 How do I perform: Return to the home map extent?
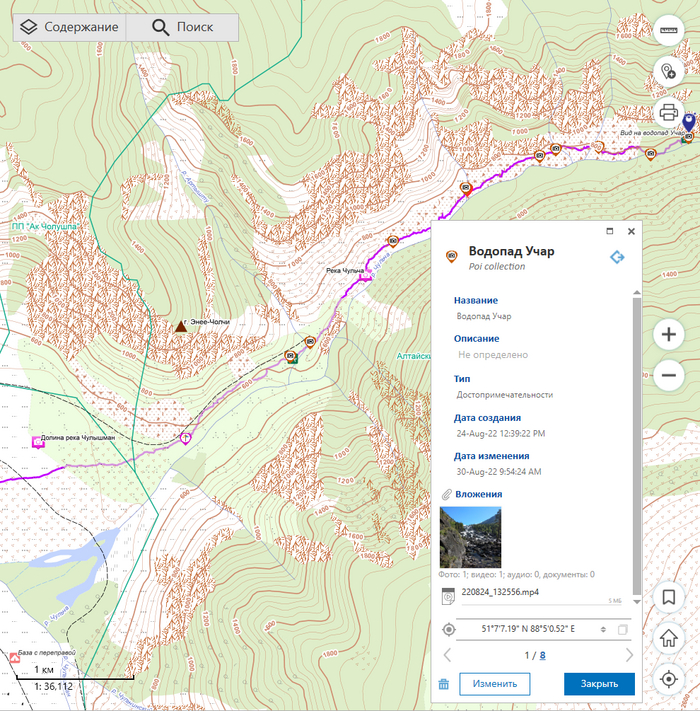669,638
